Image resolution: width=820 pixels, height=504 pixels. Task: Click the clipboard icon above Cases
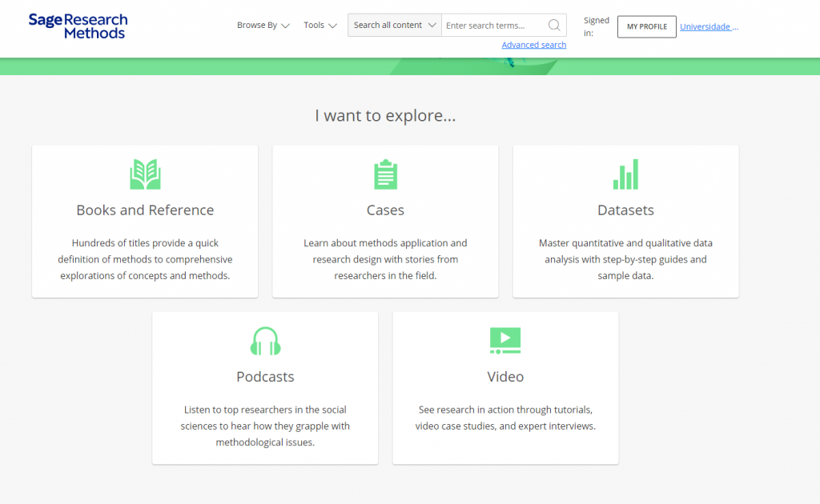pyautogui.click(x=385, y=174)
